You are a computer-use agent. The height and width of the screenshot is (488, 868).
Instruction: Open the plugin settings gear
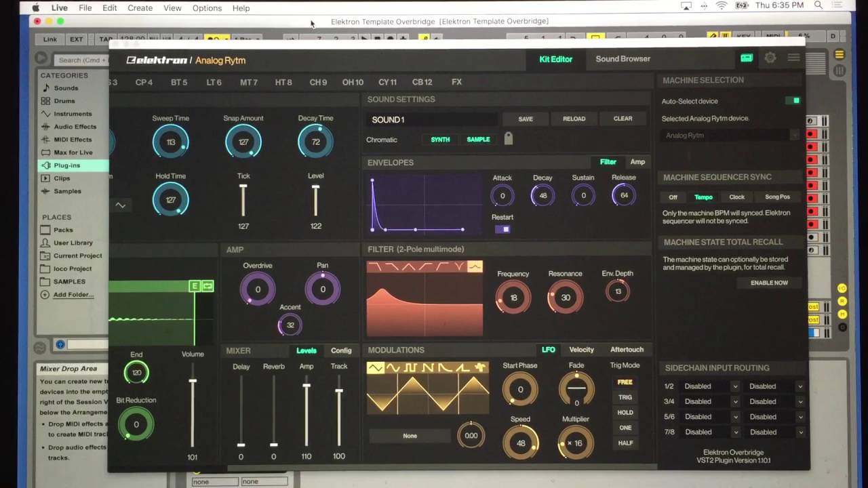tap(770, 58)
